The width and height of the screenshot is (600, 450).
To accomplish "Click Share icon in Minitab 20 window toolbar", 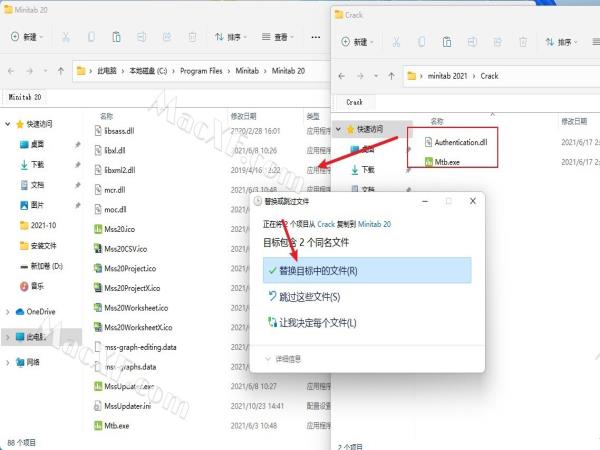I will point(167,37).
